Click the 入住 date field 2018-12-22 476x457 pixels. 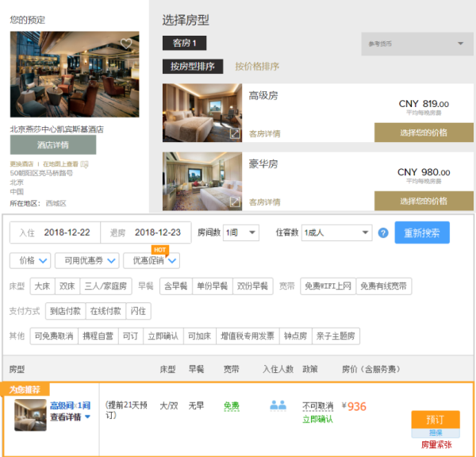pos(55,232)
